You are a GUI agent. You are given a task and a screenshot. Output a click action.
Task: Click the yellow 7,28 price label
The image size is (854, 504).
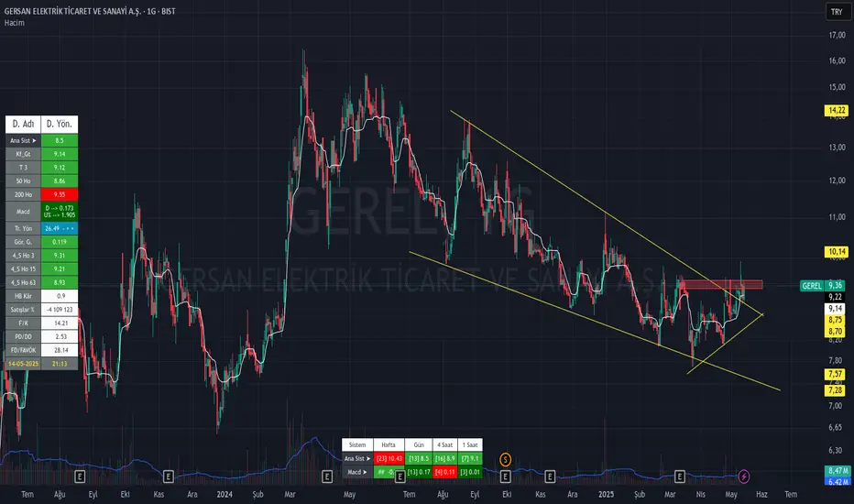pos(836,390)
